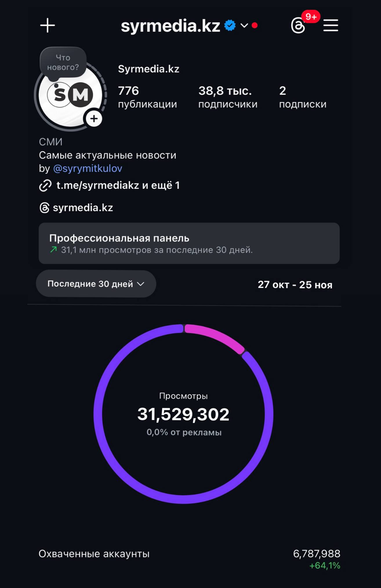381x588 pixels.
Task: Open the Профессиональная панель dashboard
Action: 189,243
